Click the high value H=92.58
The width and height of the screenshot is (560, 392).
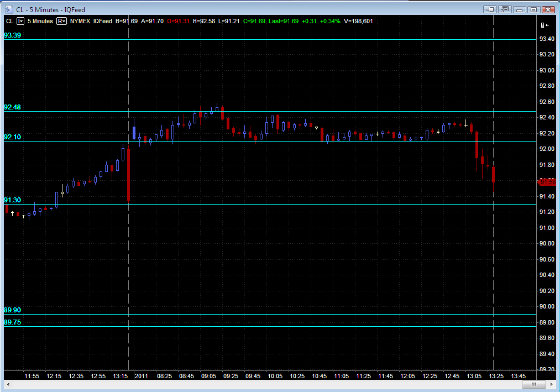click(204, 21)
